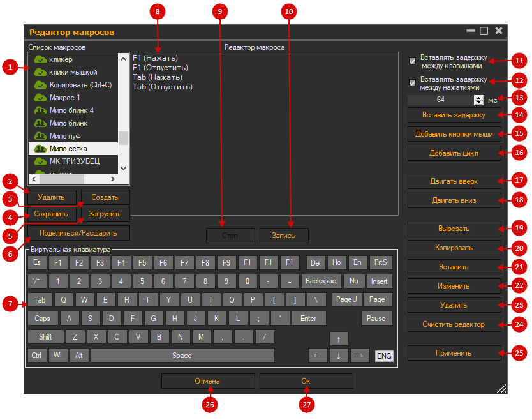Confirm with the Ок button
Viewport: 532px width, 420px height.
click(x=306, y=381)
